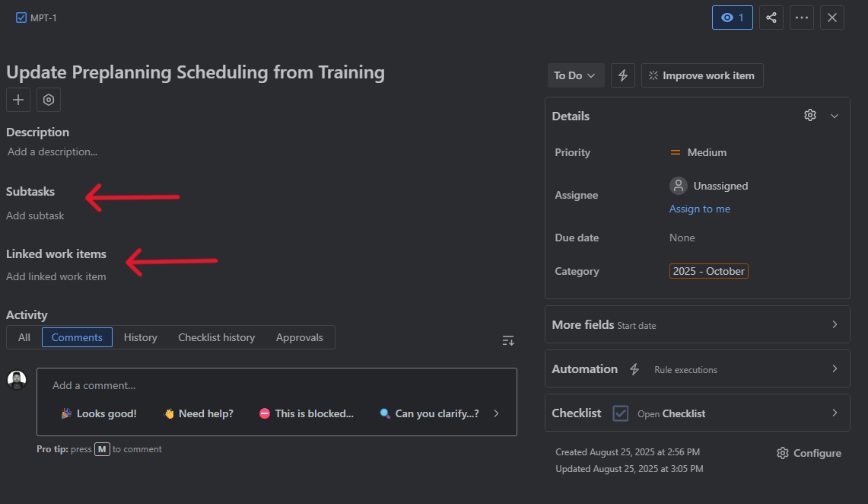Open Details panel gear settings
The width and height of the screenshot is (868, 504).
point(810,115)
